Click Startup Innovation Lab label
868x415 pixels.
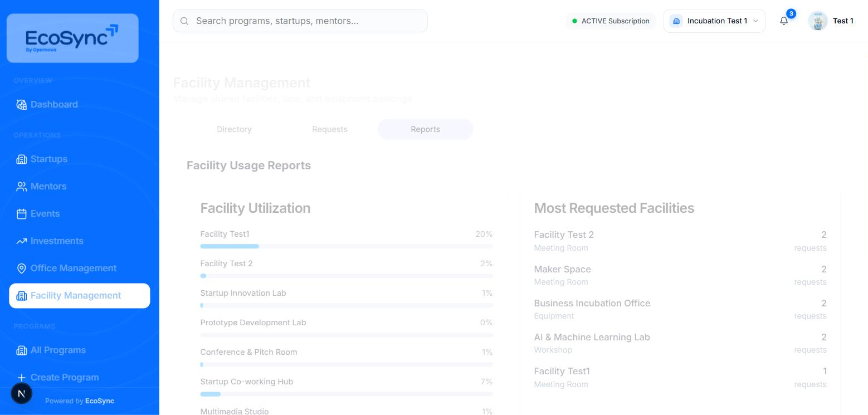point(243,294)
